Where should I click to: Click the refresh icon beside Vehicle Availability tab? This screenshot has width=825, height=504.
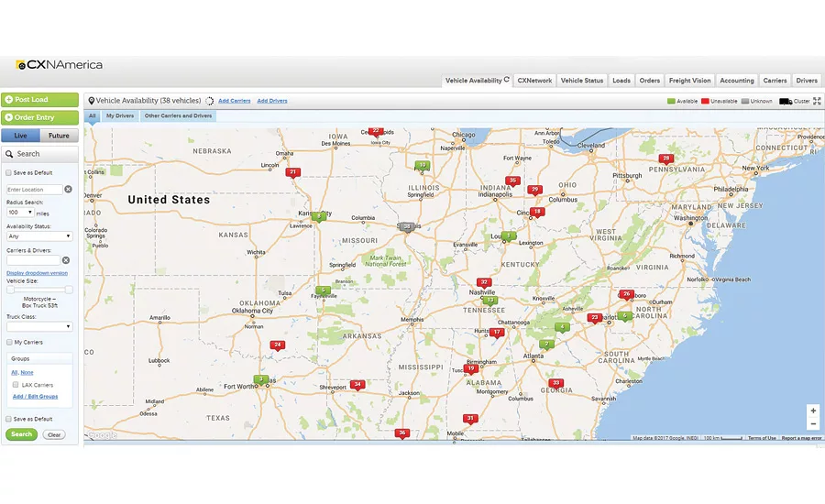(x=507, y=80)
